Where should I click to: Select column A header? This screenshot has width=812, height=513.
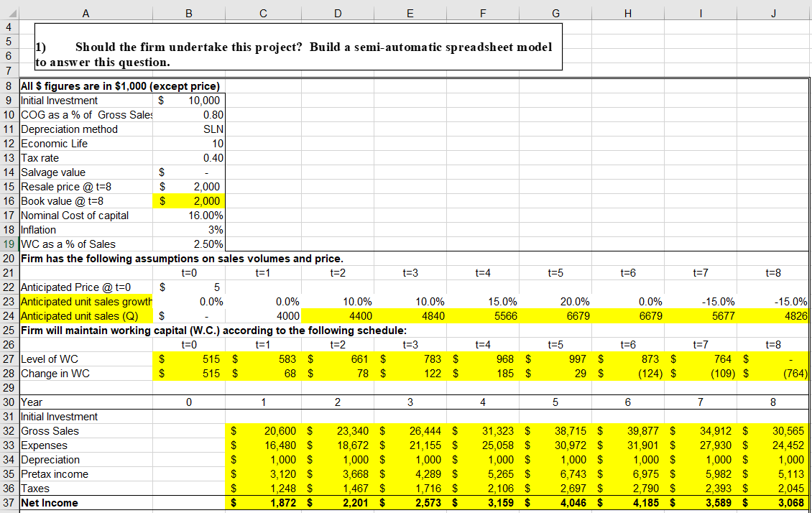(86, 11)
